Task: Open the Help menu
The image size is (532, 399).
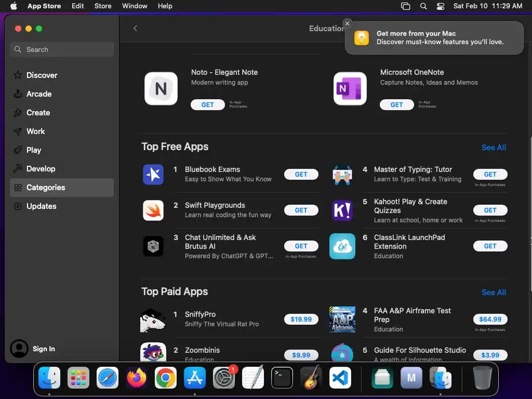Action: [165, 6]
